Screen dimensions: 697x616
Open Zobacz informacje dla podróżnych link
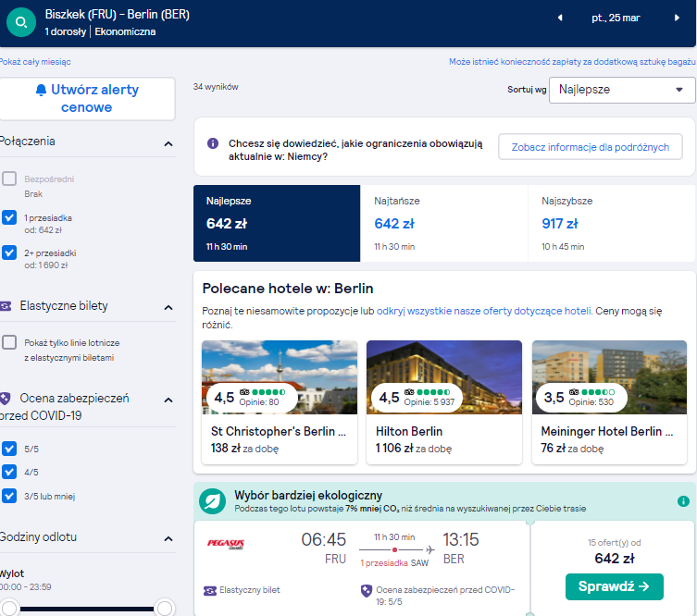click(591, 147)
